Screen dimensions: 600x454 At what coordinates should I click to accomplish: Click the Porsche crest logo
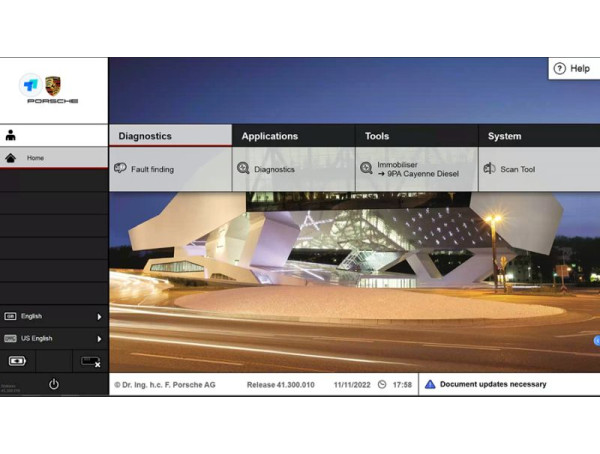coord(53,86)
